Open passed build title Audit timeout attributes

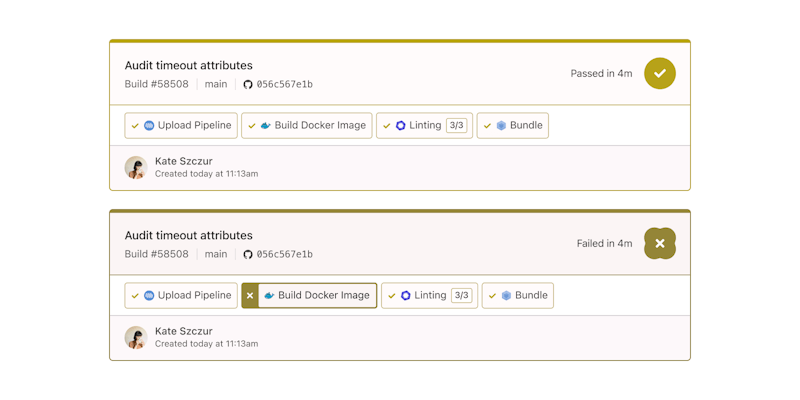tap(189, 66)
